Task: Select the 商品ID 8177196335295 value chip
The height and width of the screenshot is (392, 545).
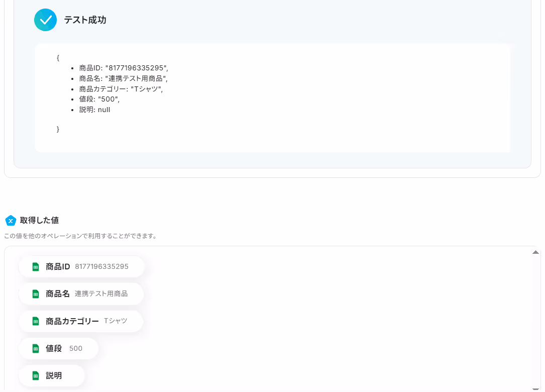Action: [81, 267]
